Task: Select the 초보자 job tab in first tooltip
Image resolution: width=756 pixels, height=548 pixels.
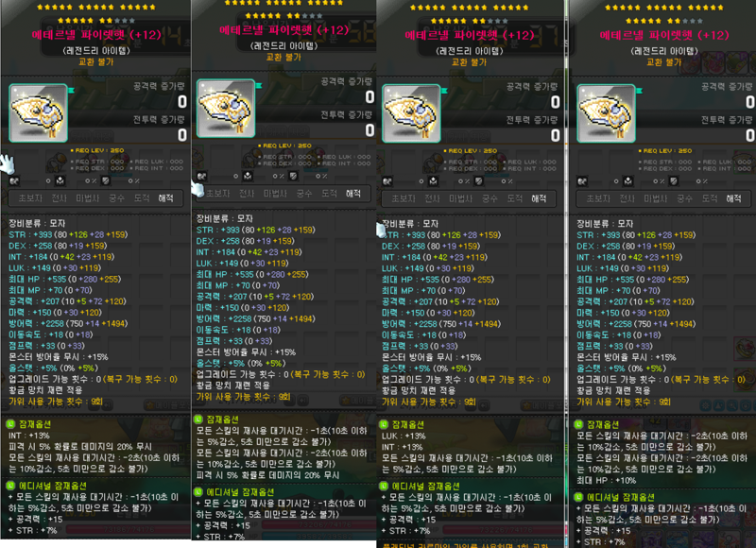Action: [x=30, y=198]
